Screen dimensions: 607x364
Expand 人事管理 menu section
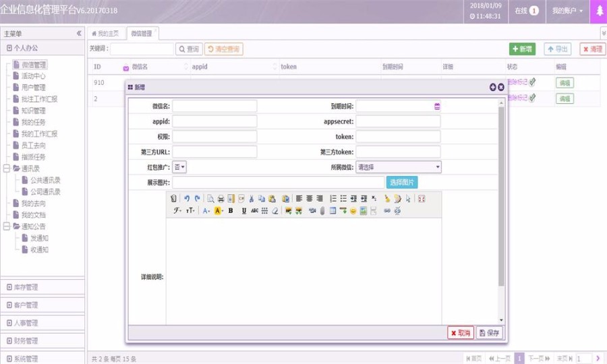tap(42, 323)
